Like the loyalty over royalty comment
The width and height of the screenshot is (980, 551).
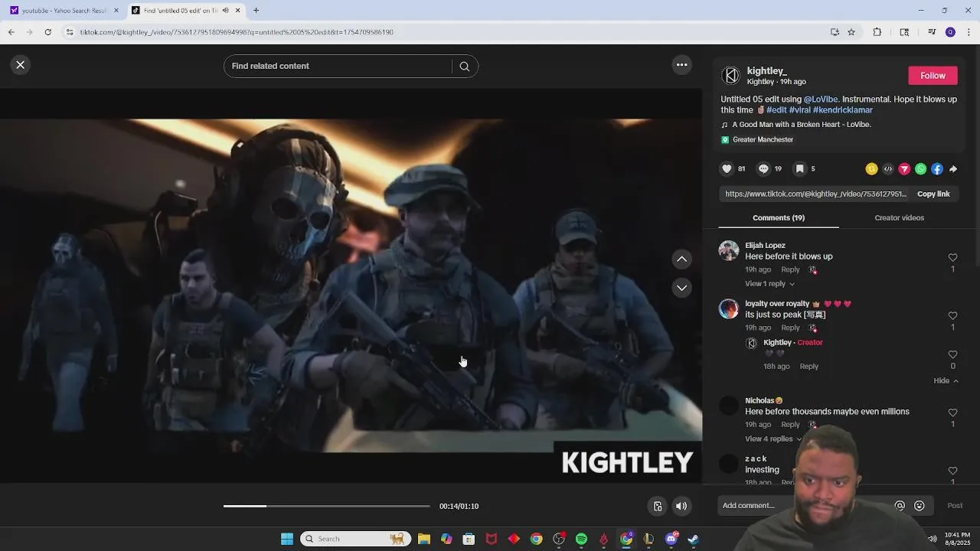pyautogui.click(x=952, y=316)
